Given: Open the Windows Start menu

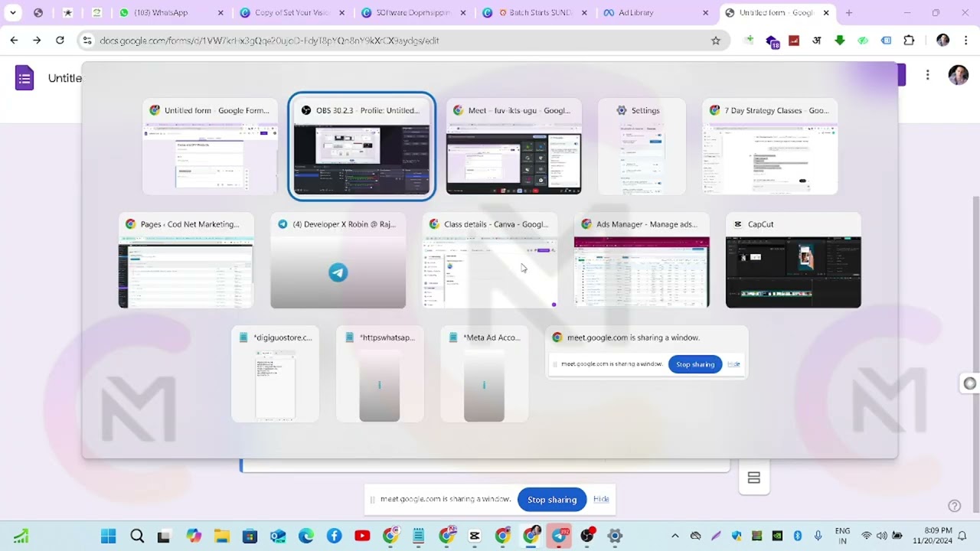Looking at the screenshot, I should pos(108,536).
